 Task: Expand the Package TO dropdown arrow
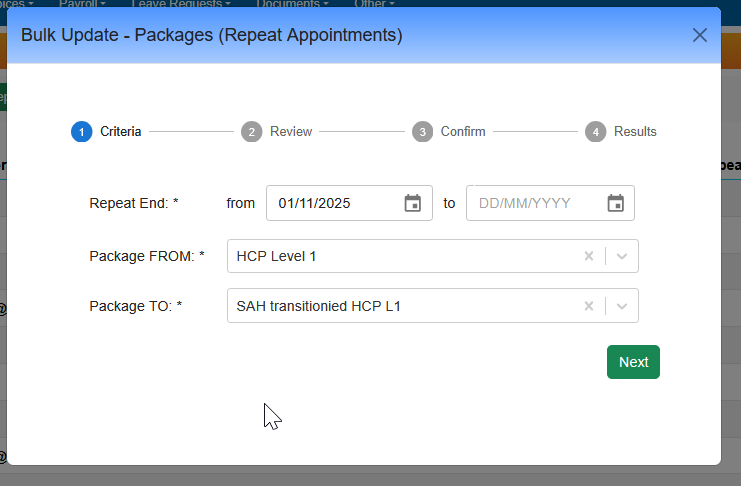pos(622,306)
